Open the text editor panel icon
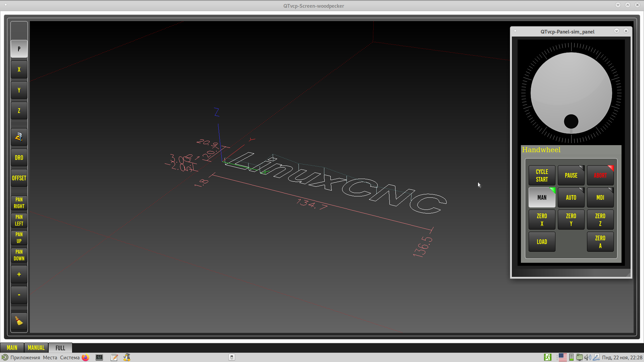Image resolution: width=644 pixels, height=362 pixels. point(114,357)
